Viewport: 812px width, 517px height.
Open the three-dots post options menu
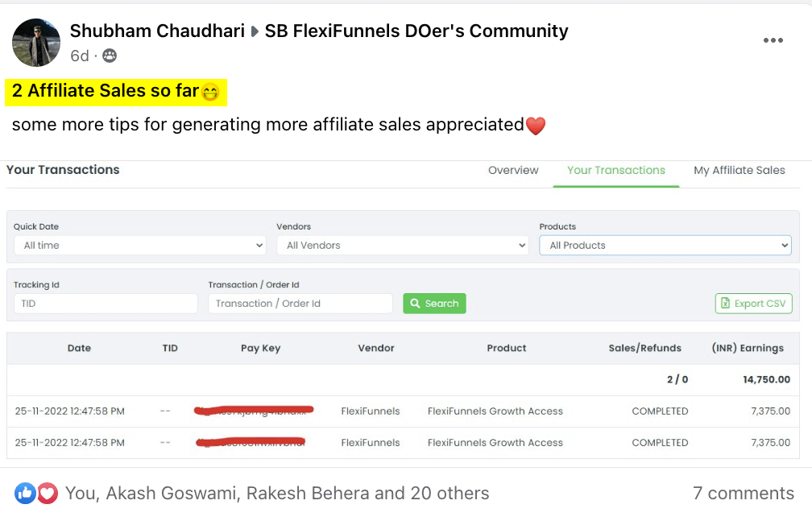773,41
